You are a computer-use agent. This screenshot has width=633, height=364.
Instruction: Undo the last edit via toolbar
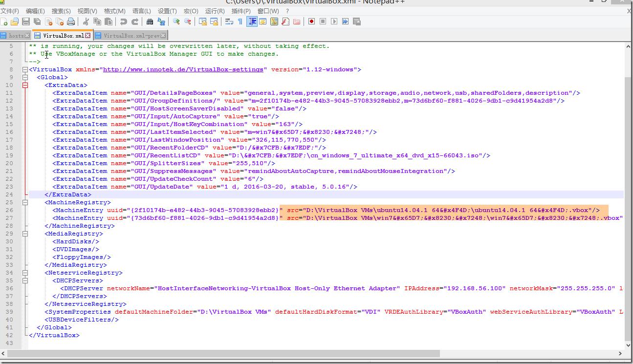pos(124,21)
